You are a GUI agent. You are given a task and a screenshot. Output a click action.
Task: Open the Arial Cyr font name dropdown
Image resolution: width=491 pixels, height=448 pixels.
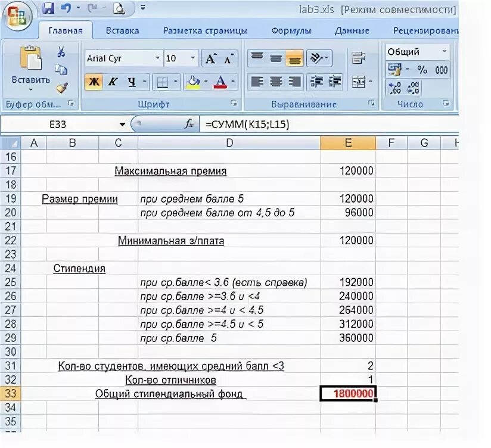coord(157,58)
